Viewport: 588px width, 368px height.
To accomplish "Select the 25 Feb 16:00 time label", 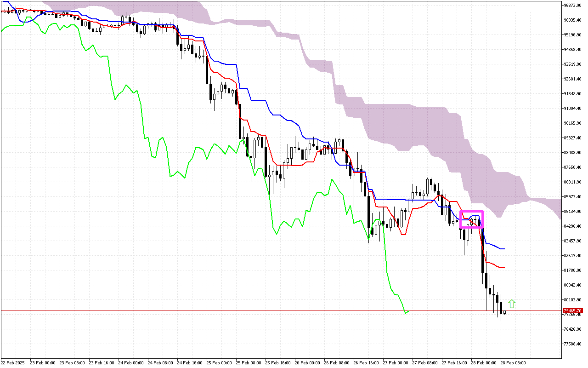I will pos(278,363).
